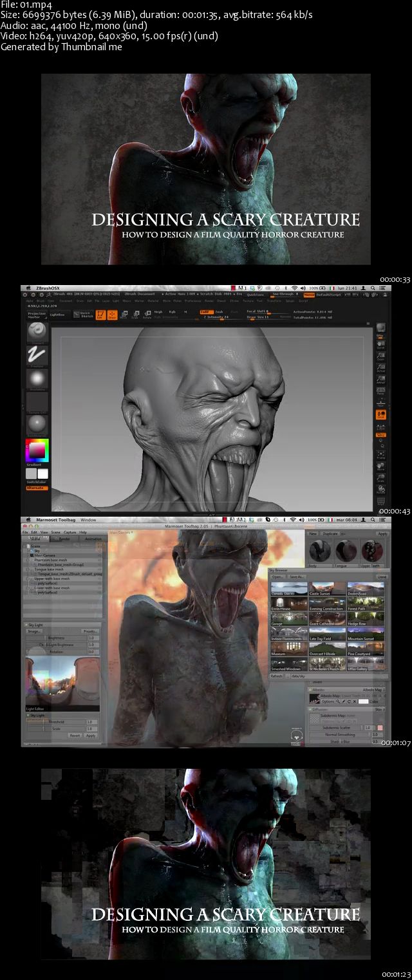
Task: Open LightBox in ZBrush
Action: (x=59, y=315)
